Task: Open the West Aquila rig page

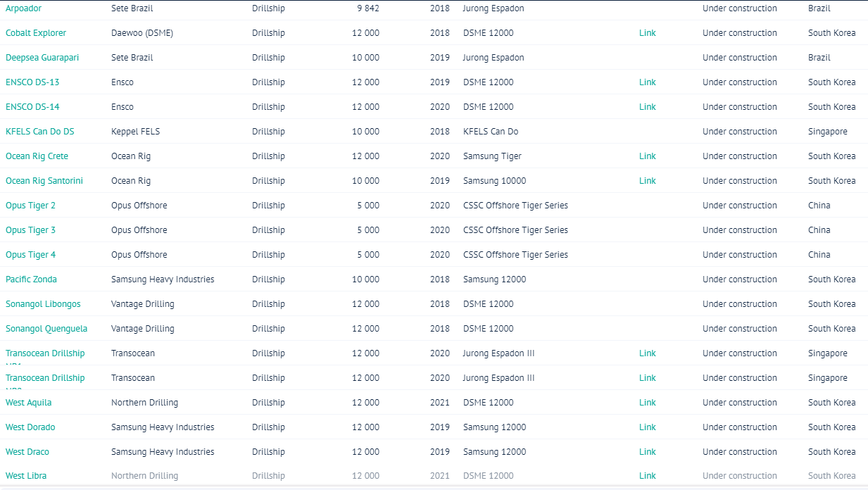Action: [28, 403]
